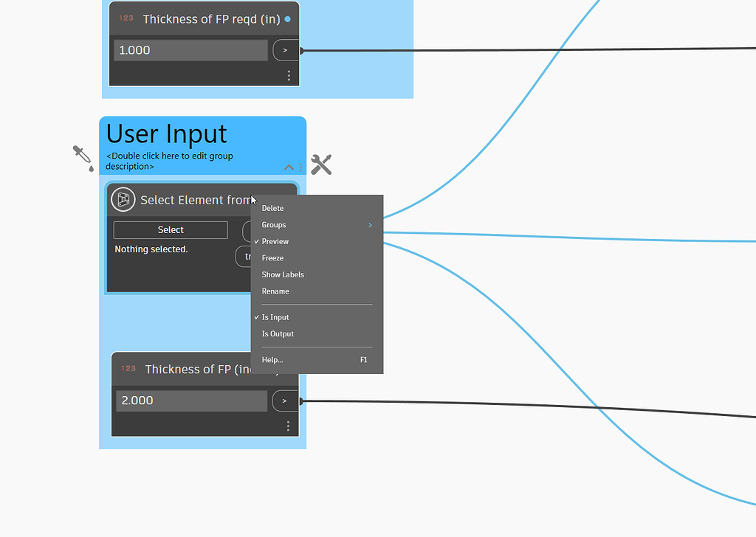The width and height of the screenshot is (756, 537).
Task: Click the 123 icon on Thickness of FP reqd node
Action: click(126, 18)
